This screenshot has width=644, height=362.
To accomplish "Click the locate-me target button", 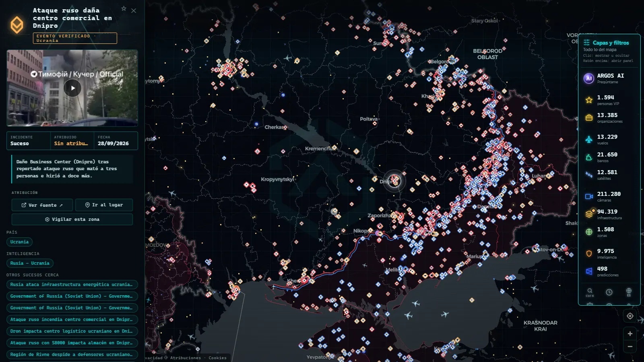I will [630, 316].
